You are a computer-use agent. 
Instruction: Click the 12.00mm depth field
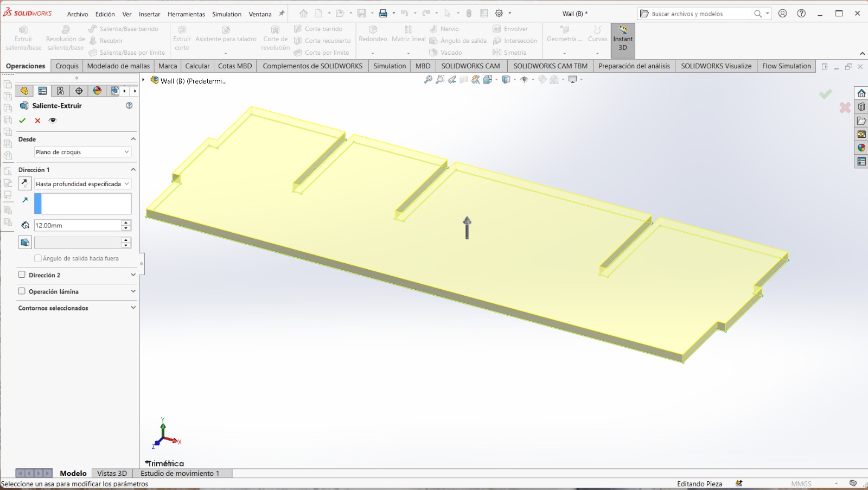point(78,225)
